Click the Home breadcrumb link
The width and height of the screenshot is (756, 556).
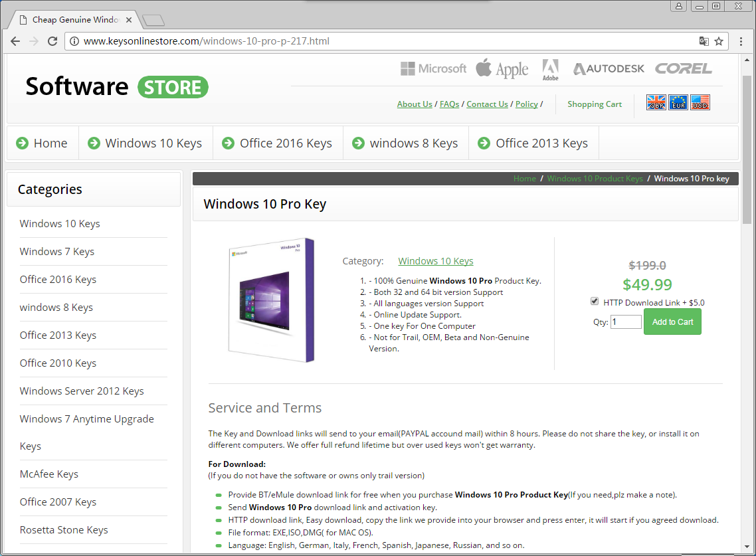(525, 179)
